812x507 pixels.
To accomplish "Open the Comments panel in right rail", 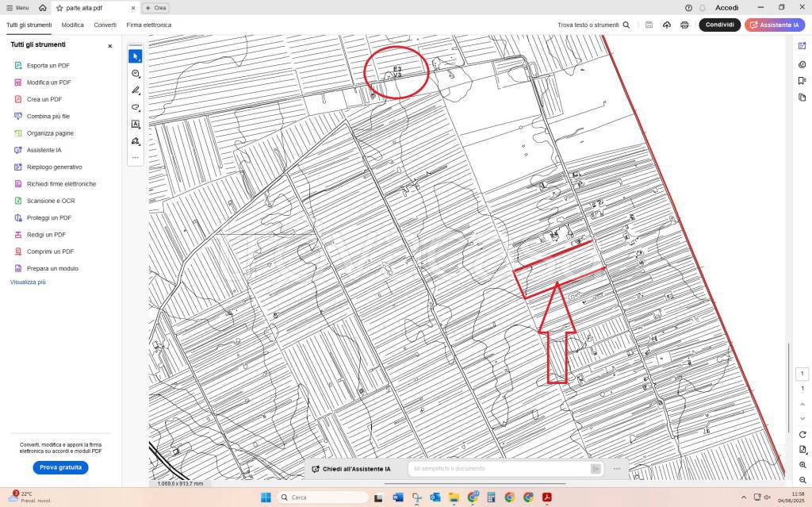I will click(802, 64).
